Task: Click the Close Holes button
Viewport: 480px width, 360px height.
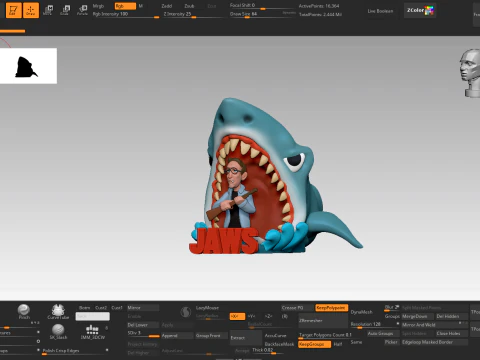Action: coord(451,334)
